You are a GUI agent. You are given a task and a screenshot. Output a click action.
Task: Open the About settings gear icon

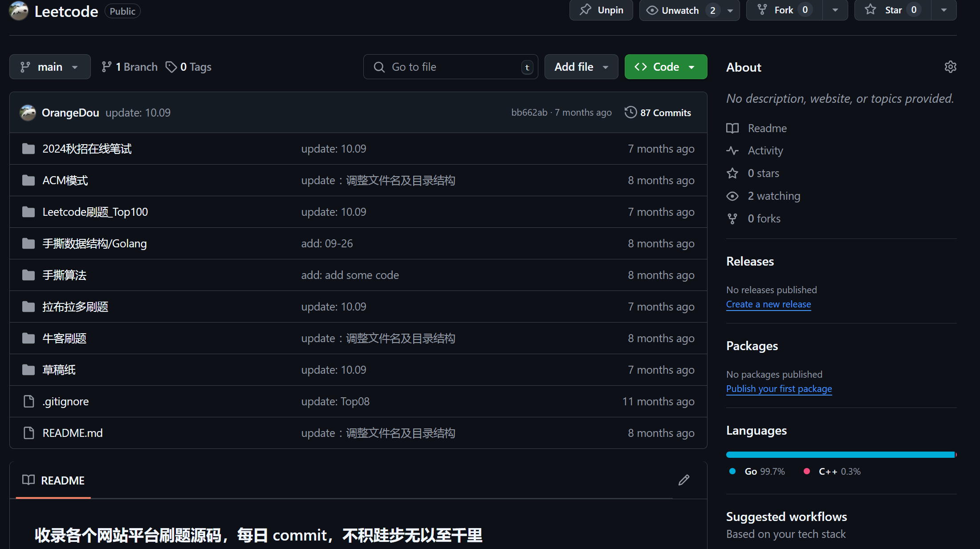coord(950,67)
